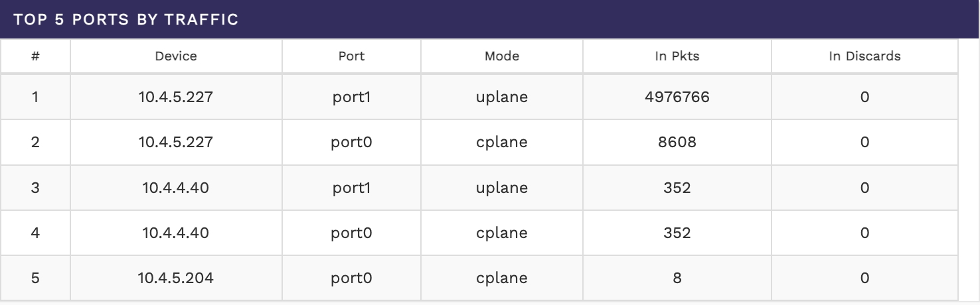Click the Top 5 Ports by Traffic title

(x=125, y=19)
